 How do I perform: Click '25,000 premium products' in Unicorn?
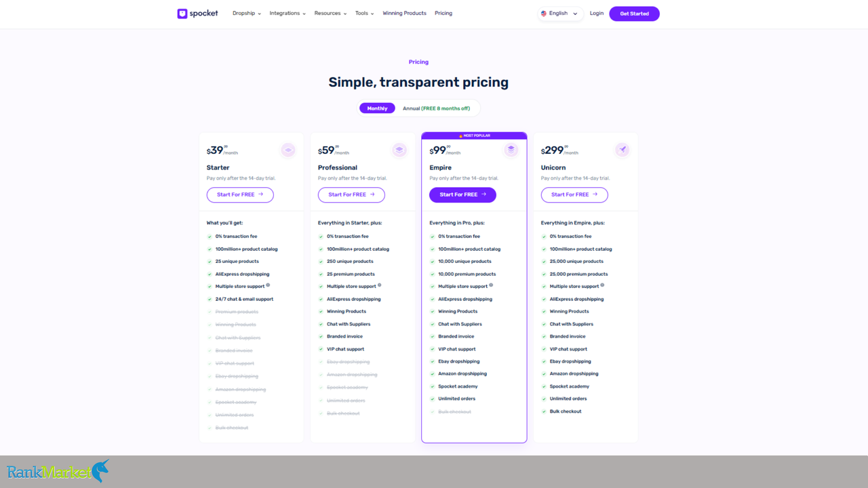click(x=578, y=274)
